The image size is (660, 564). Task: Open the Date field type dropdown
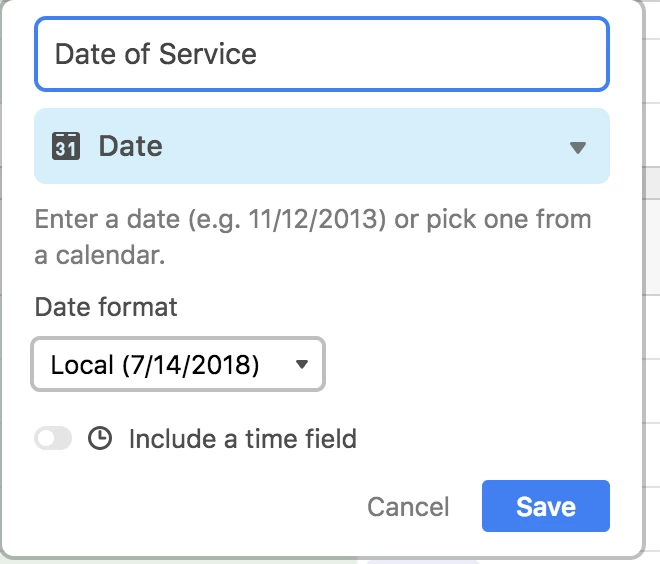point(321,146)
